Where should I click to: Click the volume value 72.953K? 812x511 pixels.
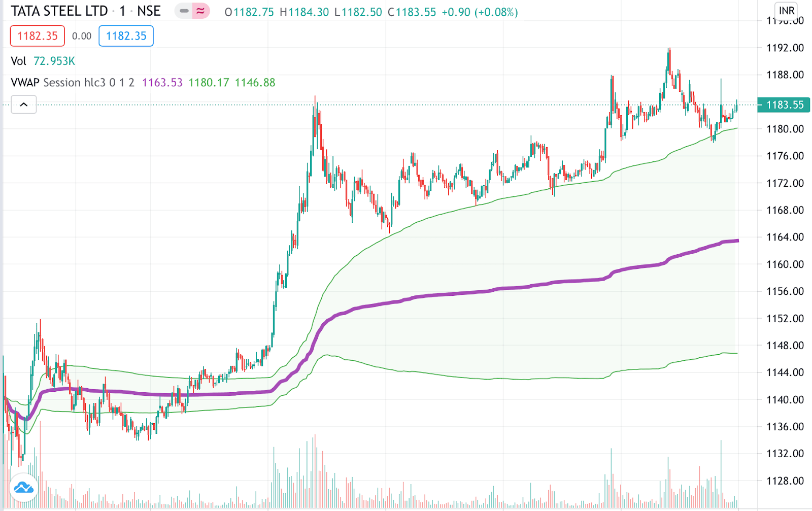54,61
